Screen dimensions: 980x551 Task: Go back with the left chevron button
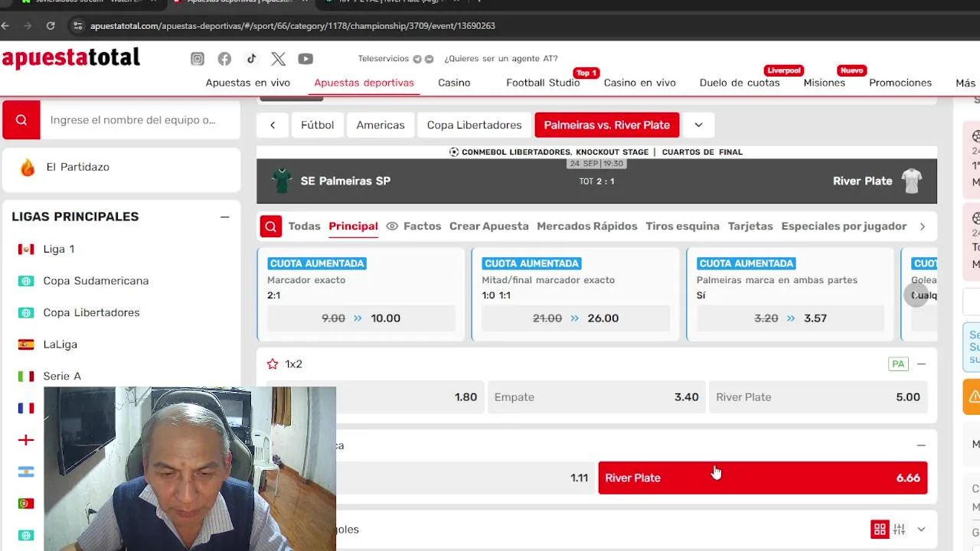[x=273, y=125]
